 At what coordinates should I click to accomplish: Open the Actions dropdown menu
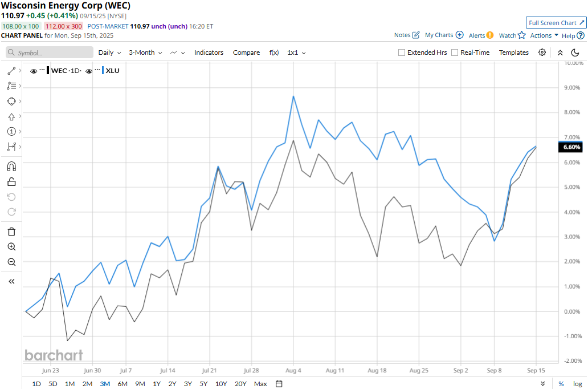pos(544,35)
